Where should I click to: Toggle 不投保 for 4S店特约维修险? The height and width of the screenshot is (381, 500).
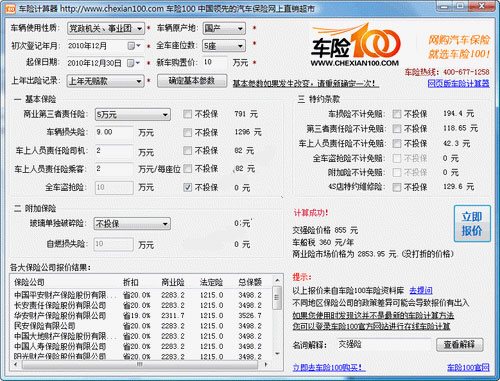pyautogui.click(x=397, y=187)
